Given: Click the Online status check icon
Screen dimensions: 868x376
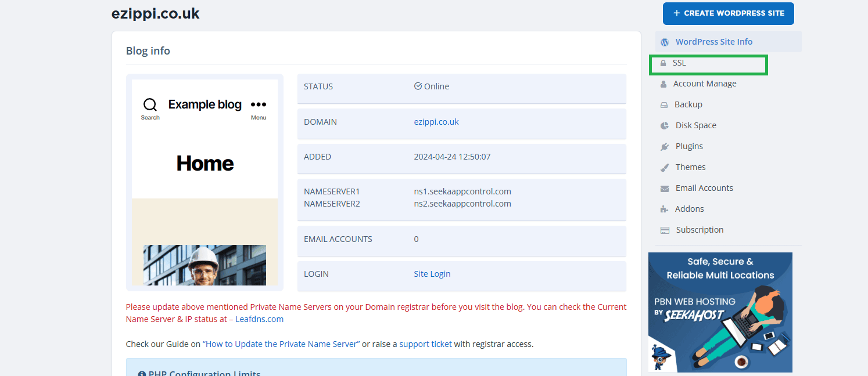Looking at the screenshot, I should tap(418, 86).
